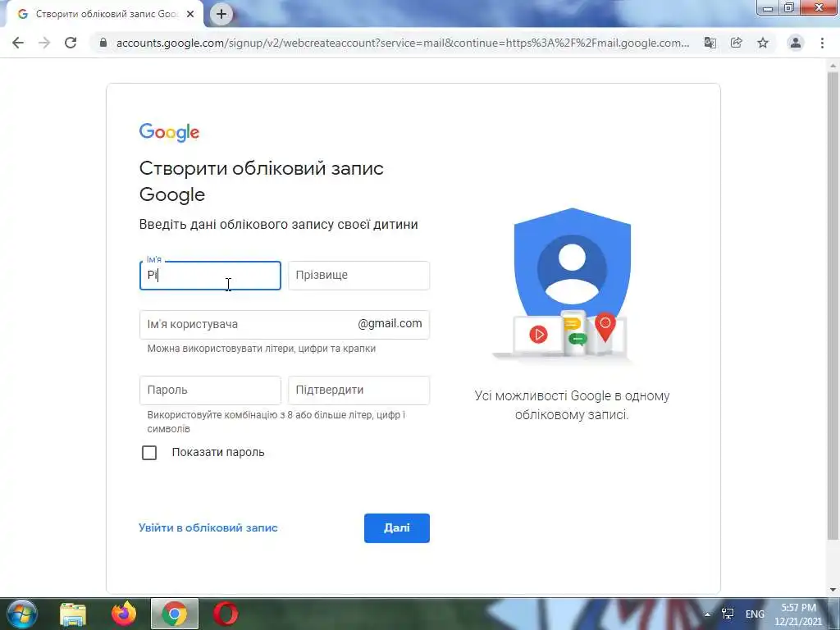Open the Windows Start menu

(x=21, y=614)
